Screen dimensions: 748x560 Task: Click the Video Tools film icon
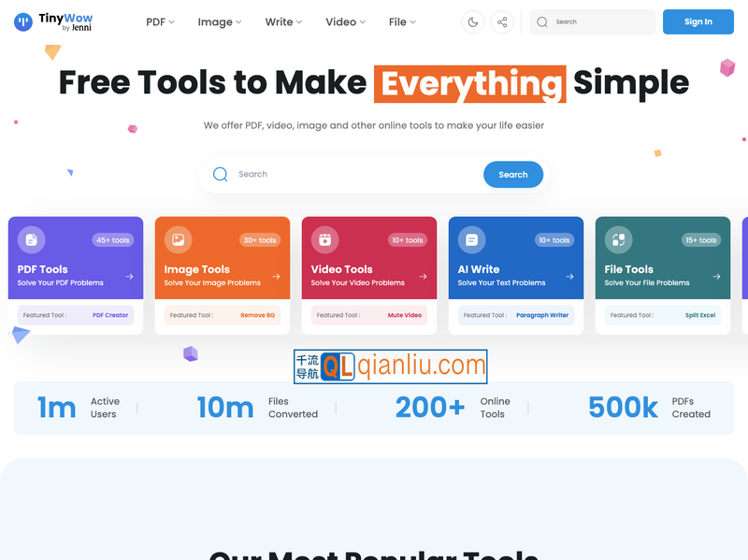tap(324, 240)
